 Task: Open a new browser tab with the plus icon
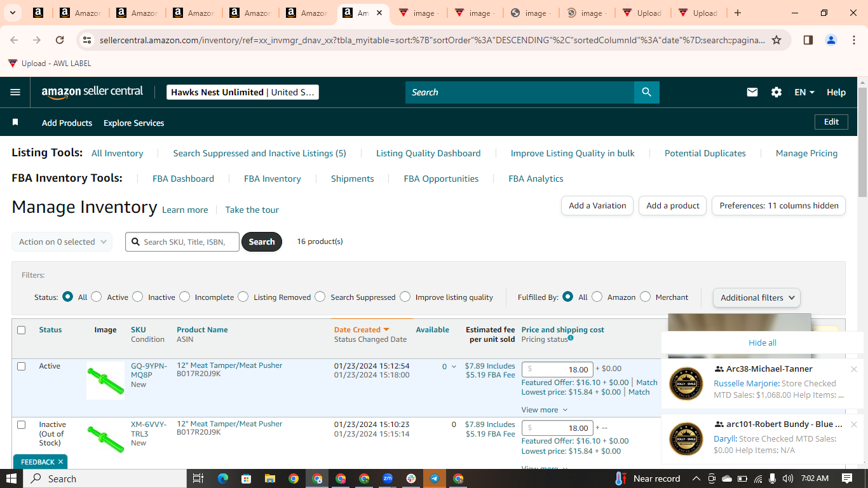pyautogui.click(x=737, y=13)
